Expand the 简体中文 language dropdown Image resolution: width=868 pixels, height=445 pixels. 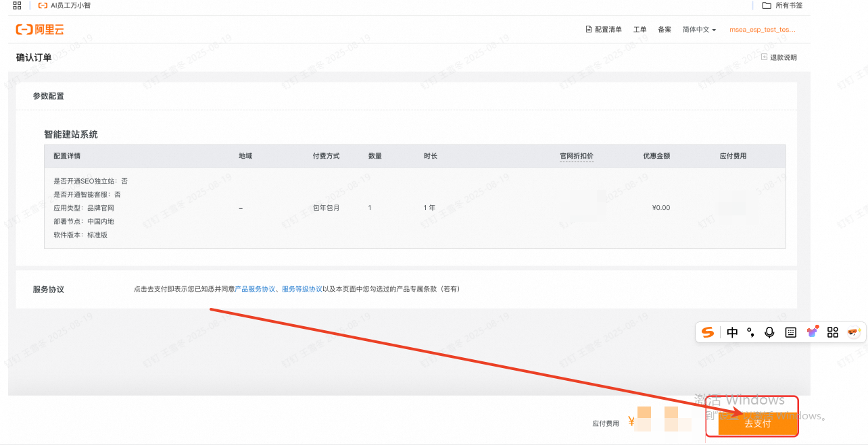pyautogui.click(x=699, y=30)
